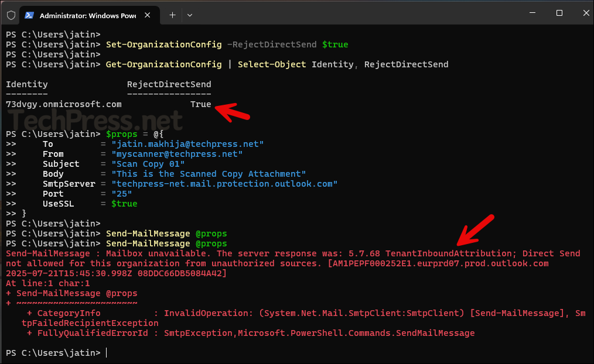Screen dimensions: 594x364
Task: Open a new terminal tab
Action: 172,15
